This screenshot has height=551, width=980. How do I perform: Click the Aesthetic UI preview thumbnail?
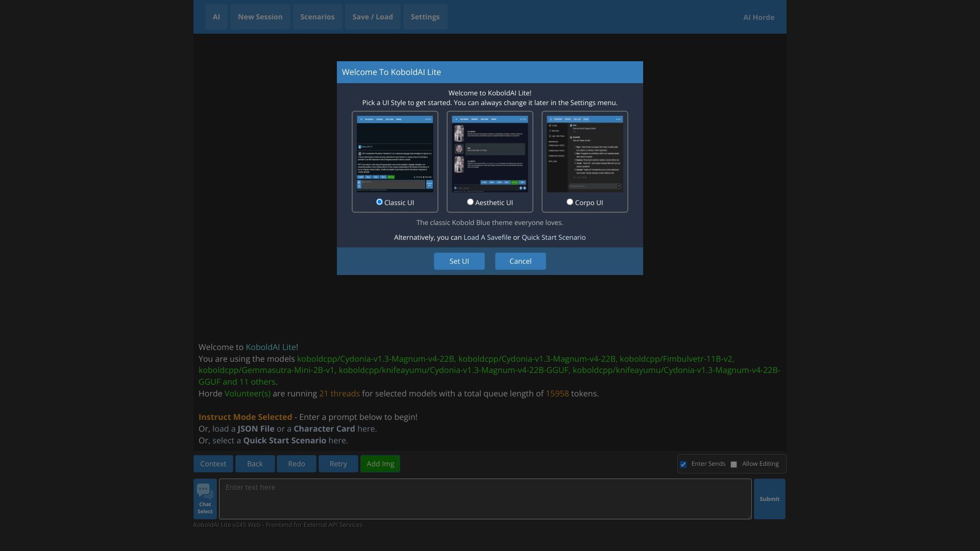(x=490, y=154)
